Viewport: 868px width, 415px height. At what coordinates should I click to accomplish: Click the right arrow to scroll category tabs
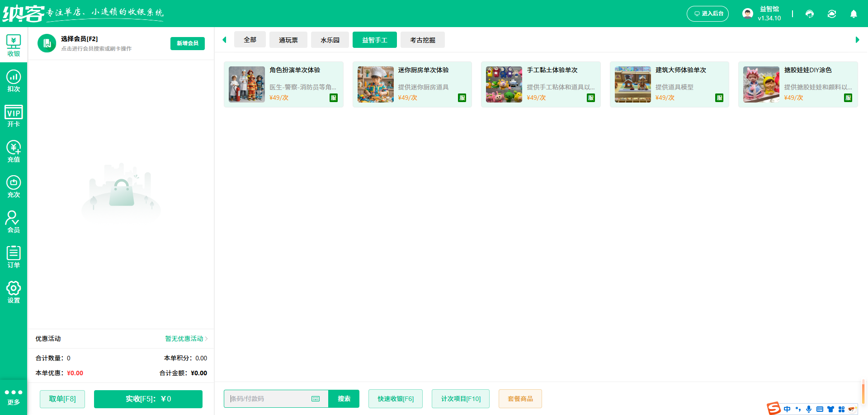point(857,40)
